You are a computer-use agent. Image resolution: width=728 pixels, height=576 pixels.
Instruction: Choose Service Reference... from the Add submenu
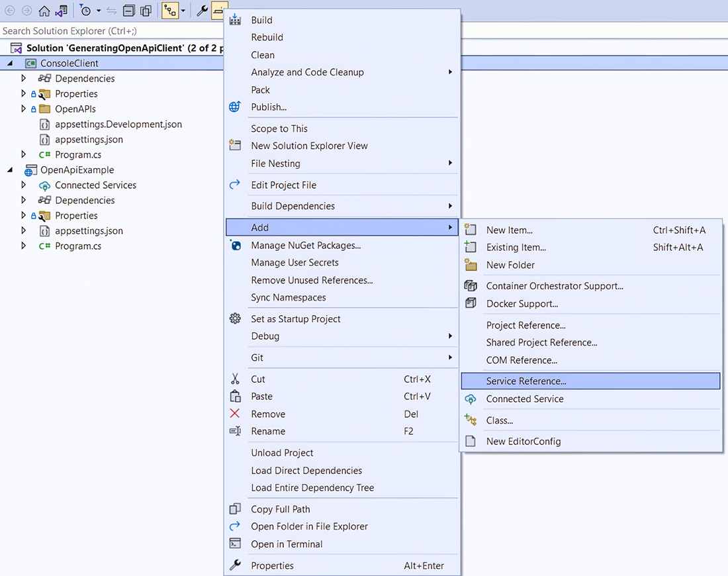(x=590, y=381)
